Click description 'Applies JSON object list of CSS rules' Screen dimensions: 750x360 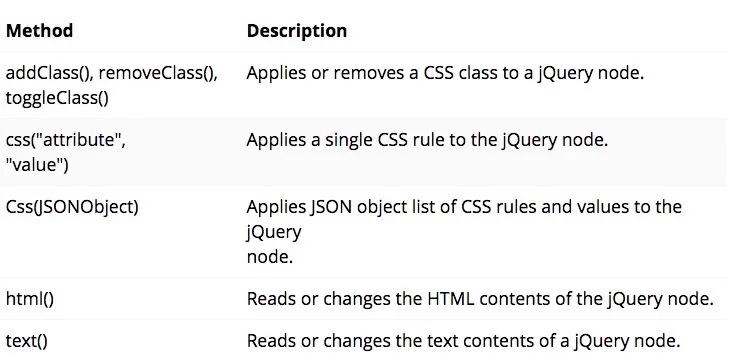pos(464,207)
